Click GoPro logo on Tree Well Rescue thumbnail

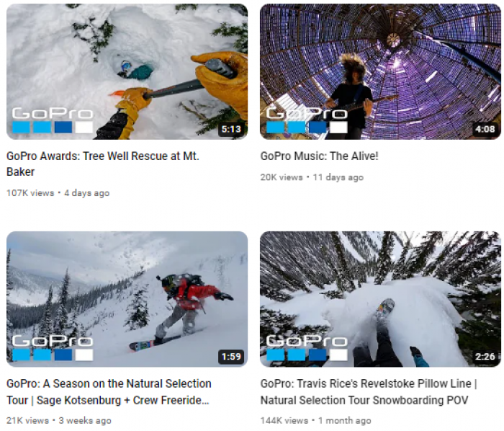tap(53, 120)
